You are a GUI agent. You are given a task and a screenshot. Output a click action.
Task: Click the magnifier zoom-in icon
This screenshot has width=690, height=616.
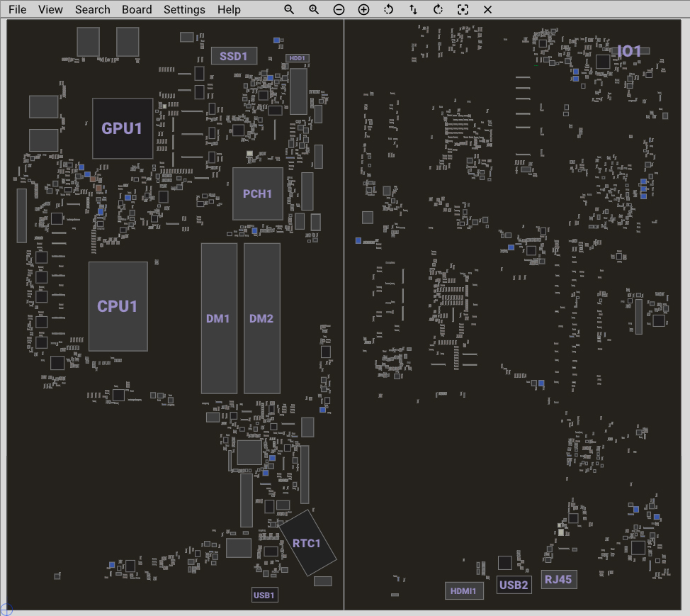pos(314,10)
